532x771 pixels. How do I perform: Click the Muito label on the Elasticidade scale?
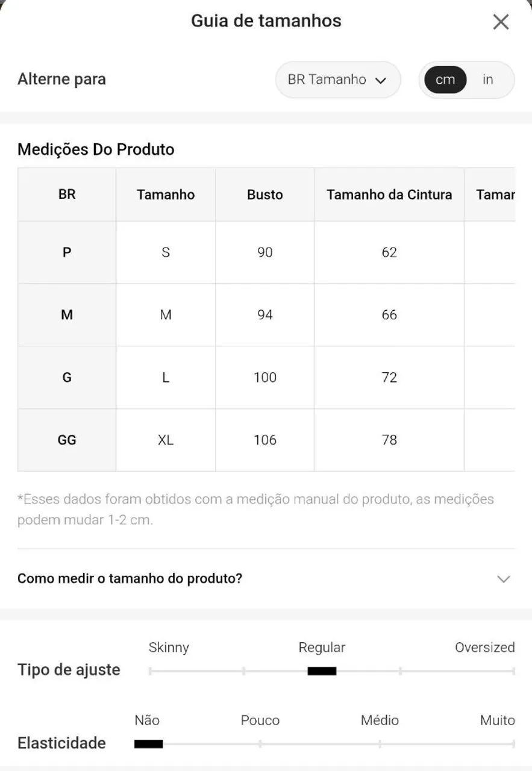(497, 720)
